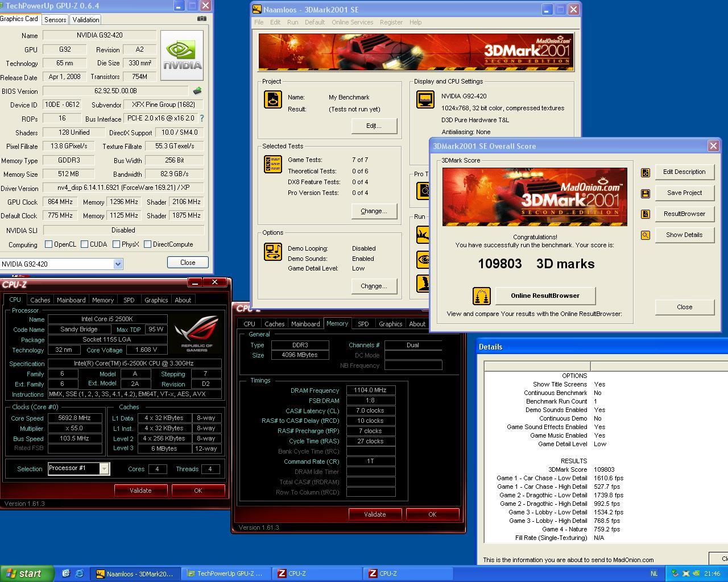The width and height of the screenshot is (728, 582).
Task: Click the DRAM Frequency value 1104.0 MHz
Action: 371,390
